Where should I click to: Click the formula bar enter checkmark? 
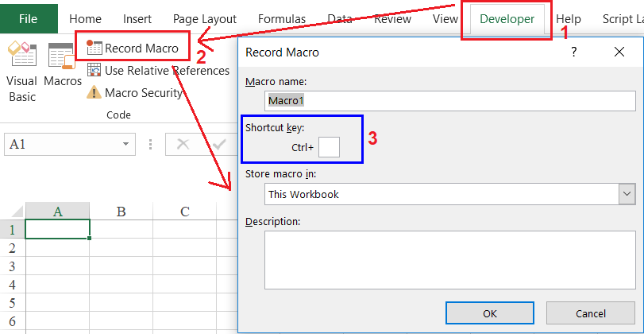click(220, 144)
